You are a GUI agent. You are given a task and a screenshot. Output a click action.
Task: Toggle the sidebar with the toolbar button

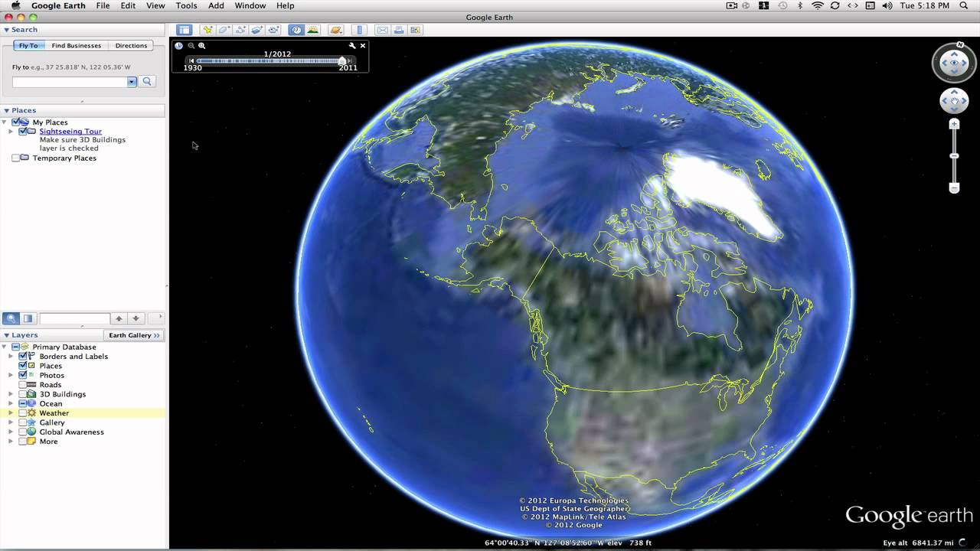pos(184,30)
